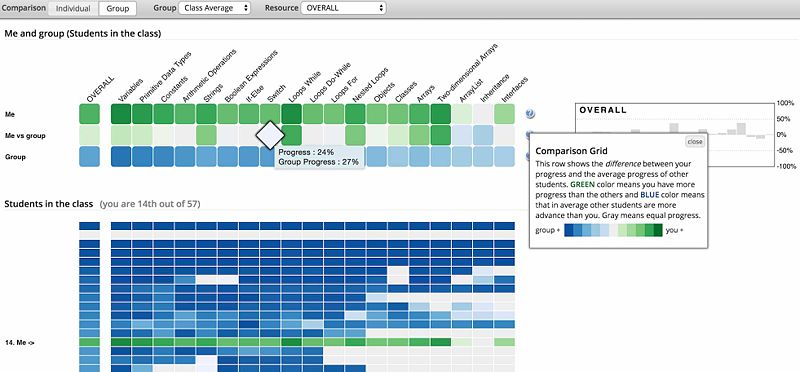Click the Group OVERALL blue cell

(89, 157)
